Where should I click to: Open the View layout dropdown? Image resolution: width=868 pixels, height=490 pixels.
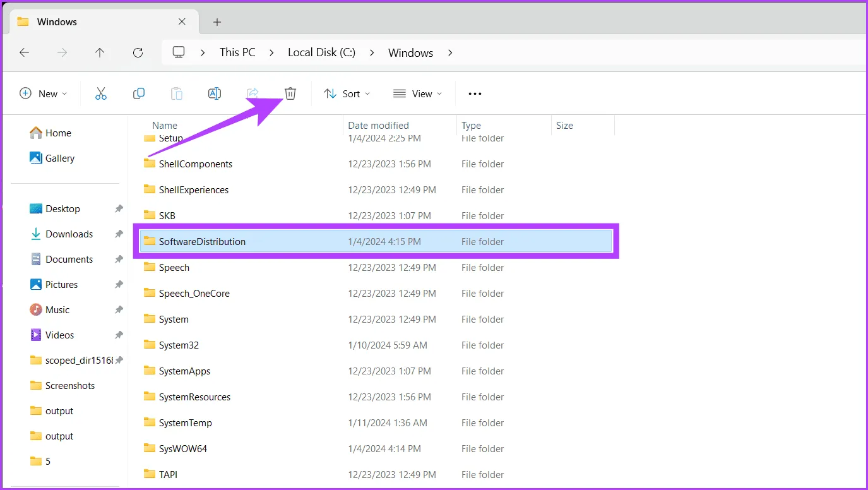click(417, 93)
